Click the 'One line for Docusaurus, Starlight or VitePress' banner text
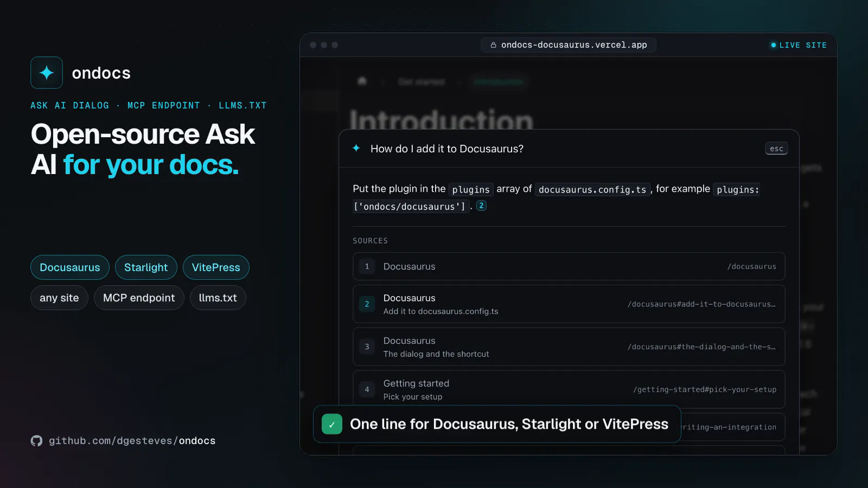This screenshot has height=488, width=868. coord(509,424)
